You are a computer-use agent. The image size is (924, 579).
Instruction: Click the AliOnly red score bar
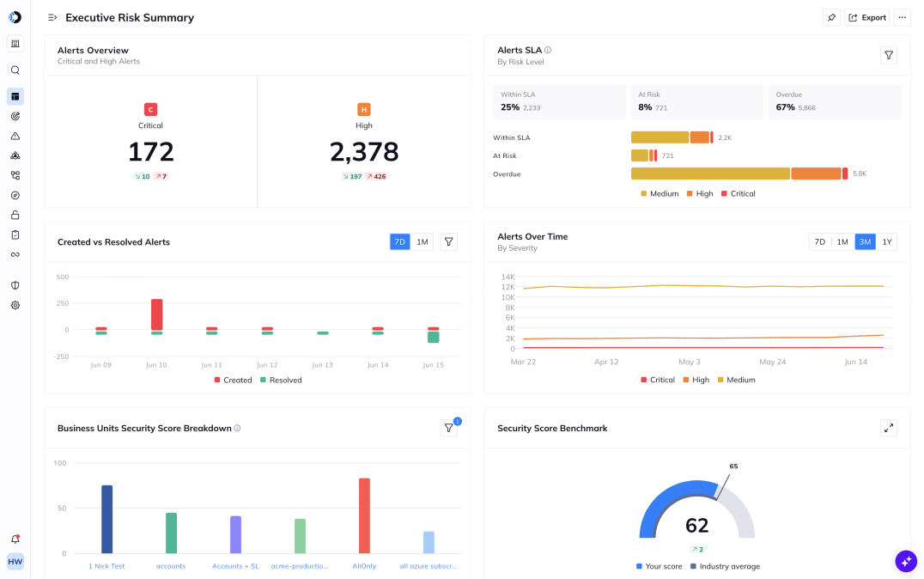(x=364, y=516)
